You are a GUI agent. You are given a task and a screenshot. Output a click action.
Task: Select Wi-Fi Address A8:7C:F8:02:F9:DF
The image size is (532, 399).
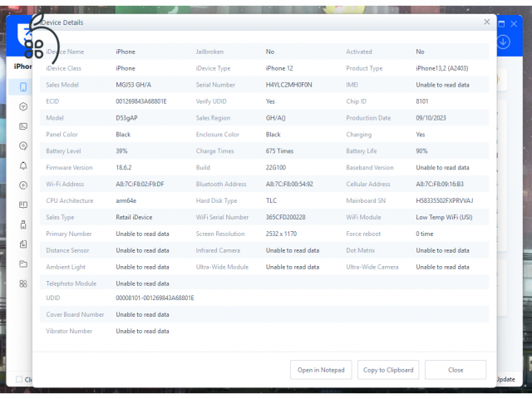click(140, 185)
